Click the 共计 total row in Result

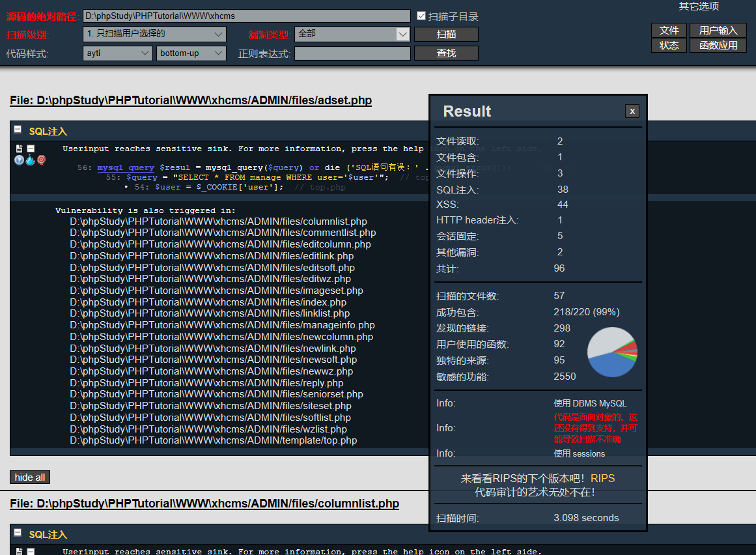point(538,268)
